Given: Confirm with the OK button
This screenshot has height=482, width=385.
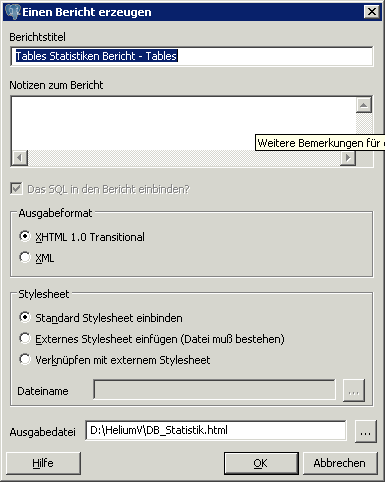Looking at the screenshot, I should (261, 463).
